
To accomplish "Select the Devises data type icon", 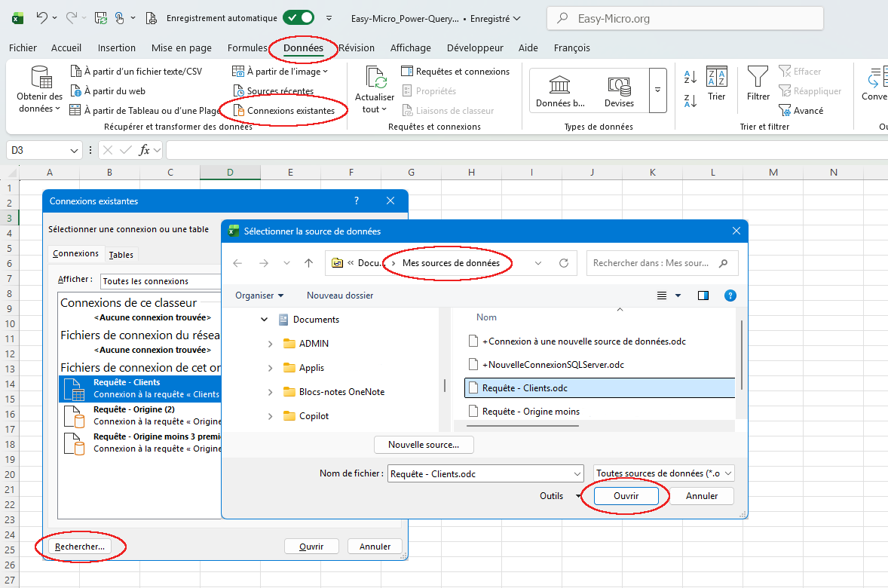I will 619,84.
